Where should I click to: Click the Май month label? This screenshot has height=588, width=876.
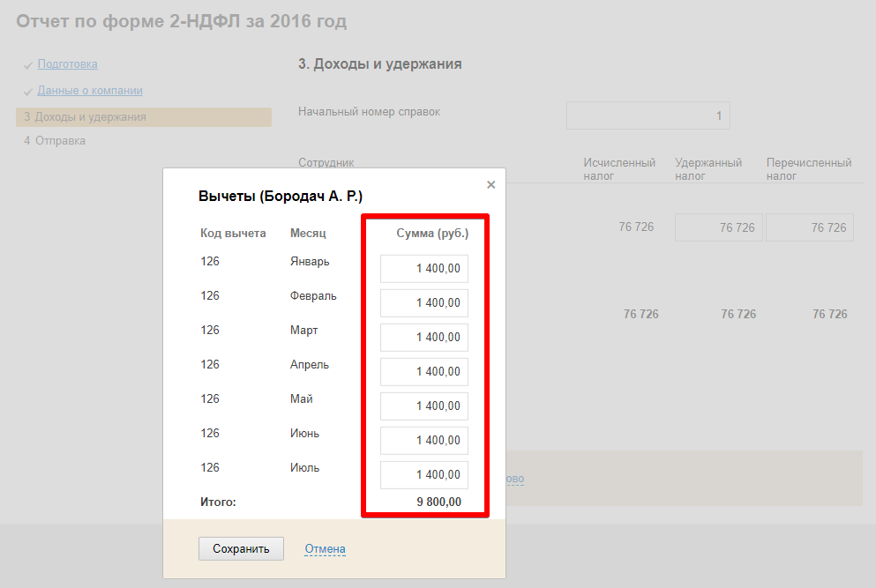tap(301, 398)
